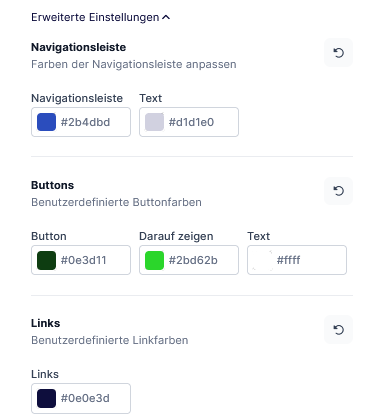Viewport: 370px width, 420px height.
Task: Open the light gray navigation Text swatch
Action: pos(154,122)
